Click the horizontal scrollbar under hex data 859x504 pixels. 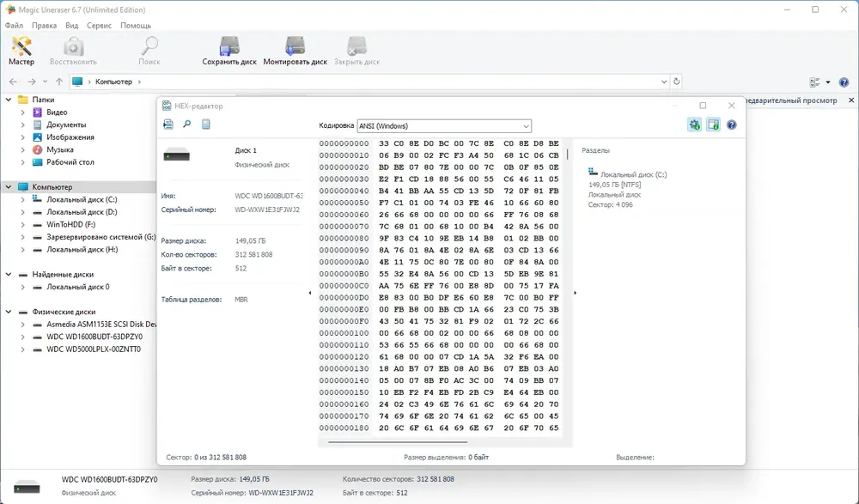(x=398, y=441)
